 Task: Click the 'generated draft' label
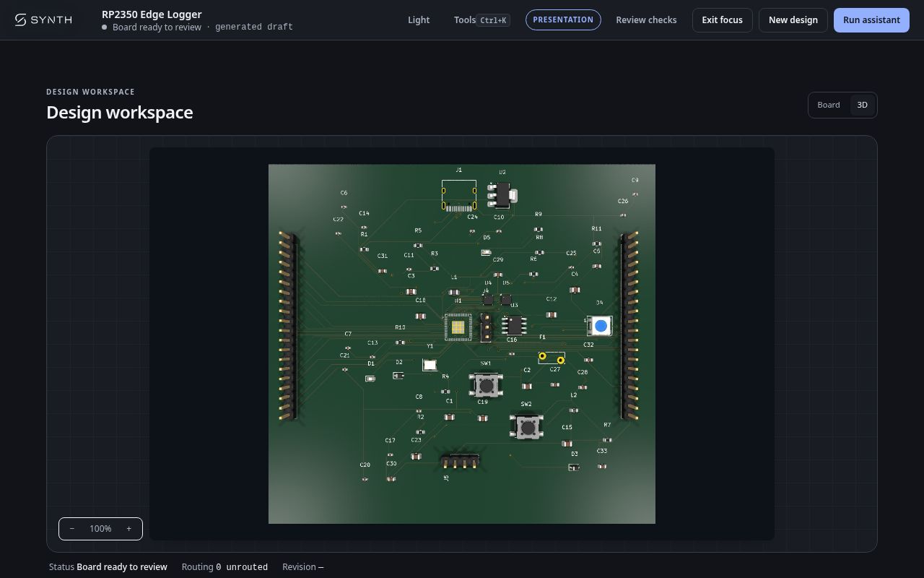pos(254,27)
